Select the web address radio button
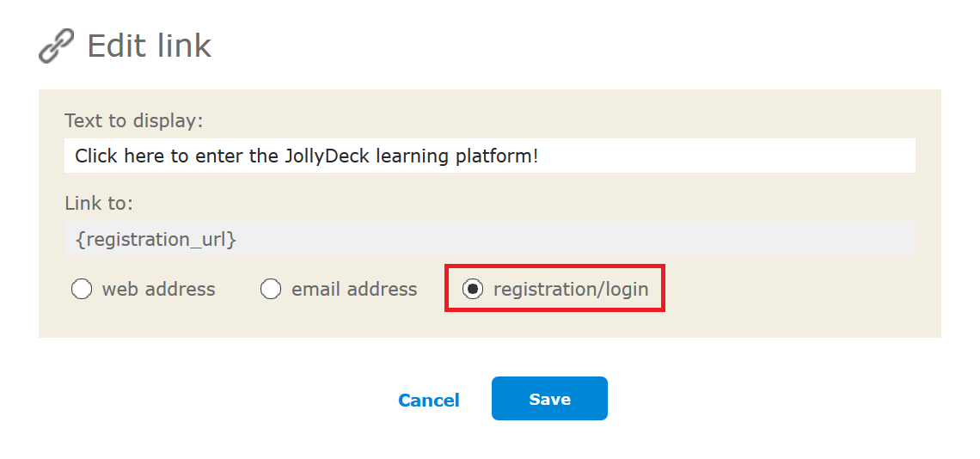The height and width of the screenshot is (459, 980). pos(82,290)
